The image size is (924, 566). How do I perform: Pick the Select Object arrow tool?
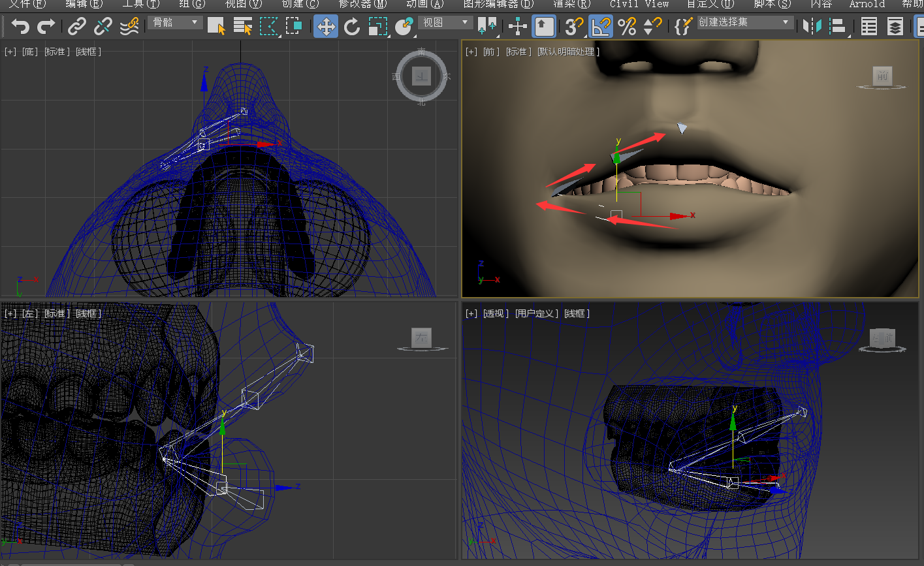coord(216,27)
